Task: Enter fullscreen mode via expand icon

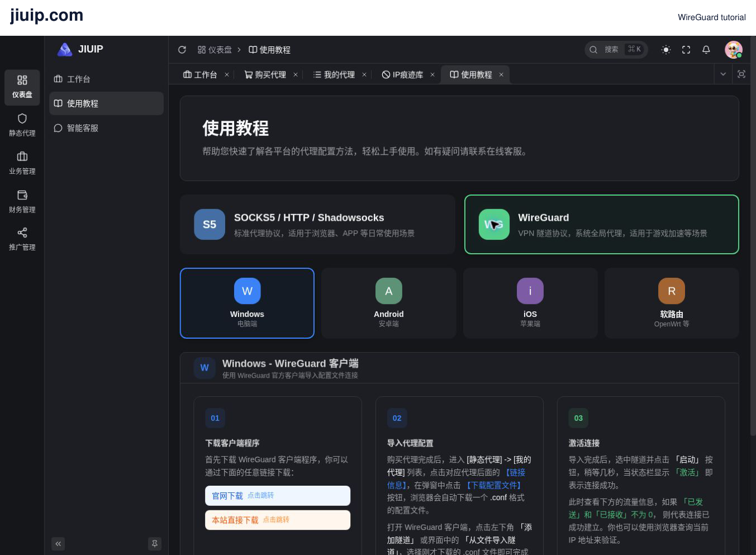Action: click(x=686, y=50)
